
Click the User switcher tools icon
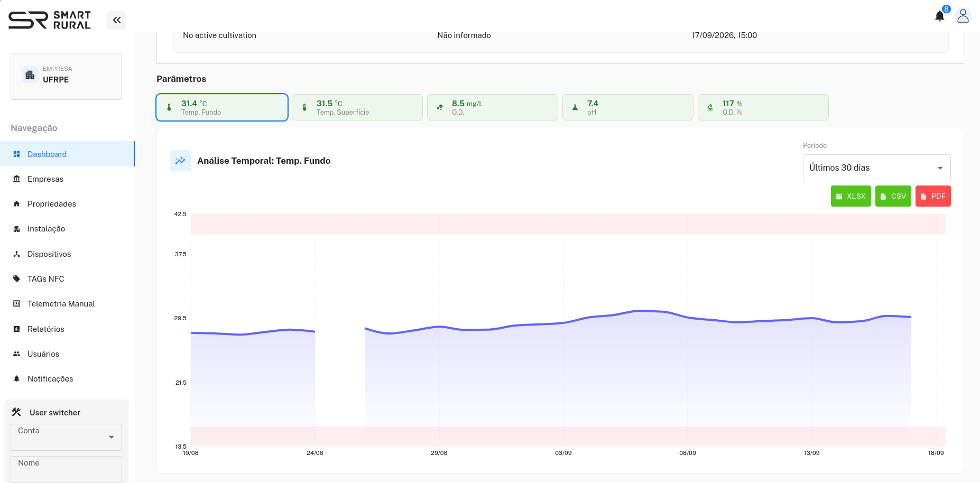pos(16,412)
